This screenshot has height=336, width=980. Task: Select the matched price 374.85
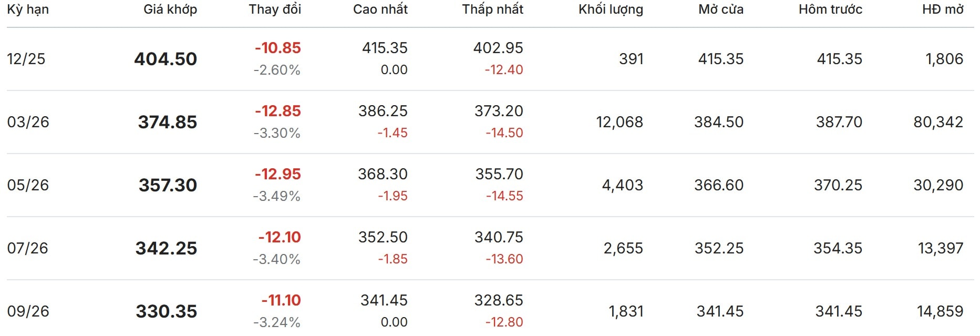pyautogui.click(x=168, y=122)
